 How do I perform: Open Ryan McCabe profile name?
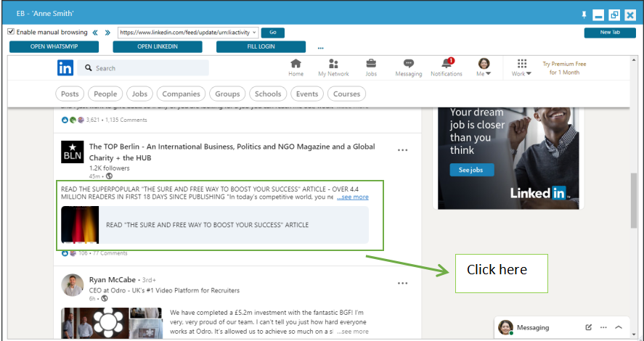(x=112, y=280)
